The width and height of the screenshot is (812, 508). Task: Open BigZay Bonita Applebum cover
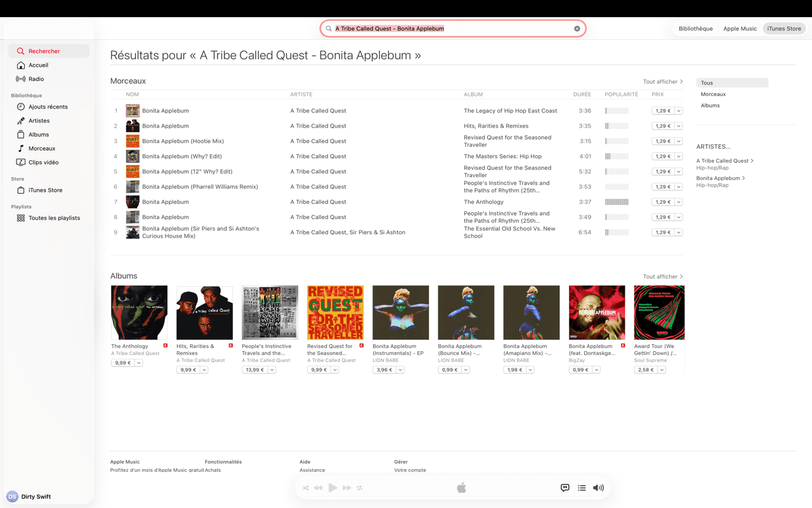(x=597, y=312)
